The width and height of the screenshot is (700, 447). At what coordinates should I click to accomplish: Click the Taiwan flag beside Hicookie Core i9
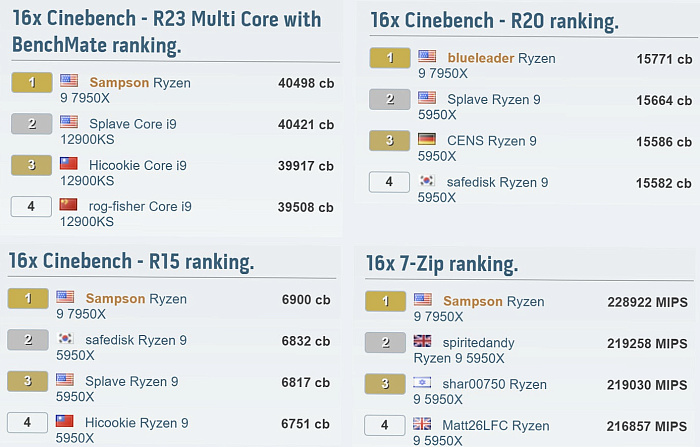click(x=69, y=163)
